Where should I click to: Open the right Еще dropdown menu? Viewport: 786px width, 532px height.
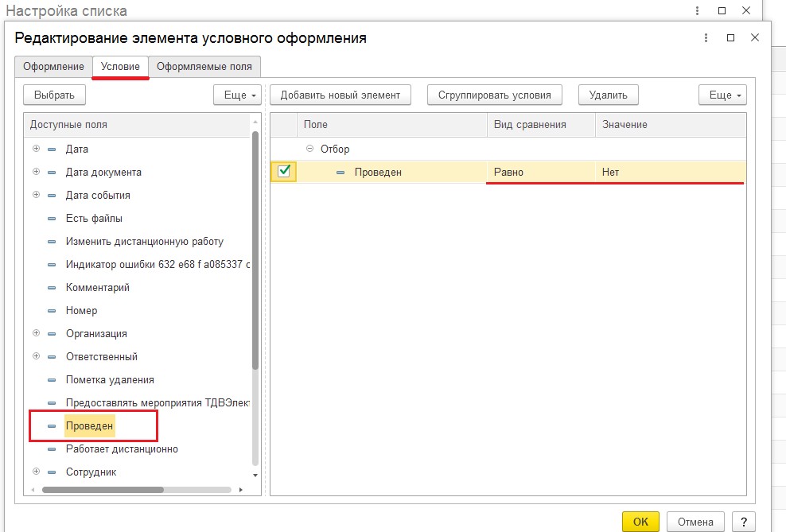coord(722,95)
